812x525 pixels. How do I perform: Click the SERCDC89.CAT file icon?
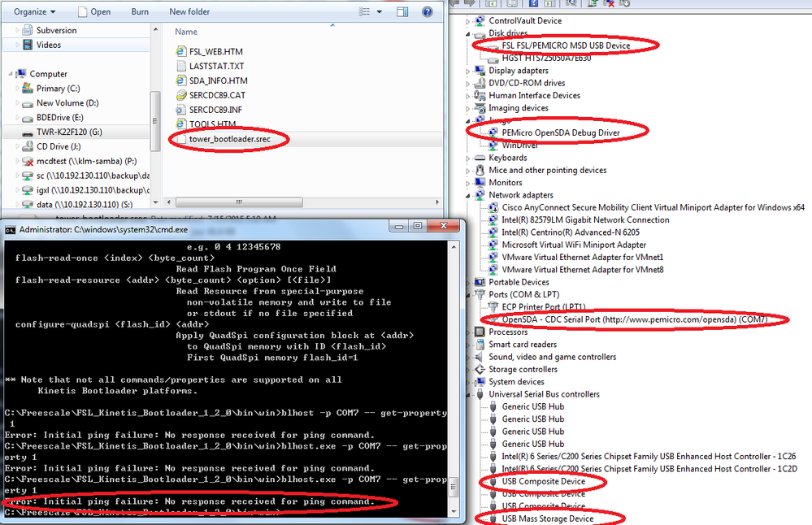click(180, 95)
